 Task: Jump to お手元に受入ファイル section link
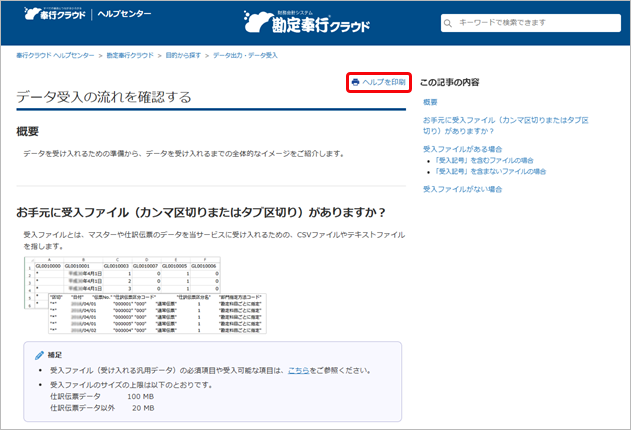pyautogui.click(x=505, y=126)
